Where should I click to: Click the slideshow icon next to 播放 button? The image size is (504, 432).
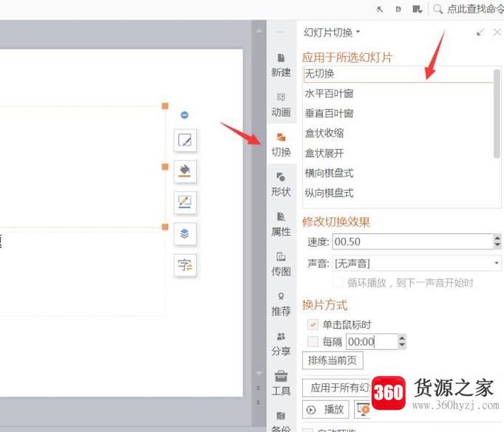362,409
